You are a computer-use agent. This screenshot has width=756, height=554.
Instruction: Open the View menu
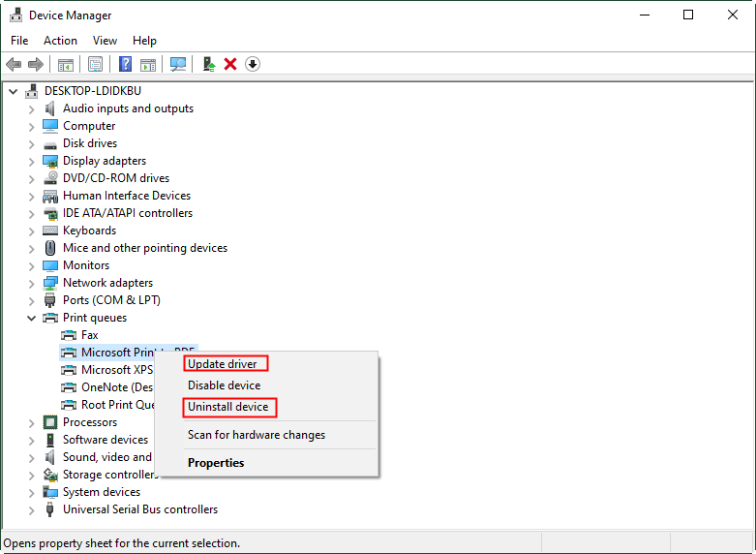coord(105,41)
